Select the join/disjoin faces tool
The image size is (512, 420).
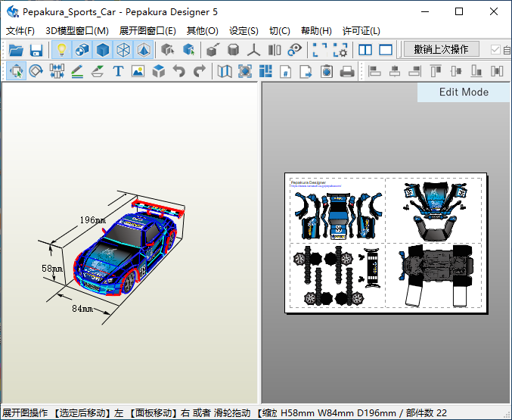[57, 71]
